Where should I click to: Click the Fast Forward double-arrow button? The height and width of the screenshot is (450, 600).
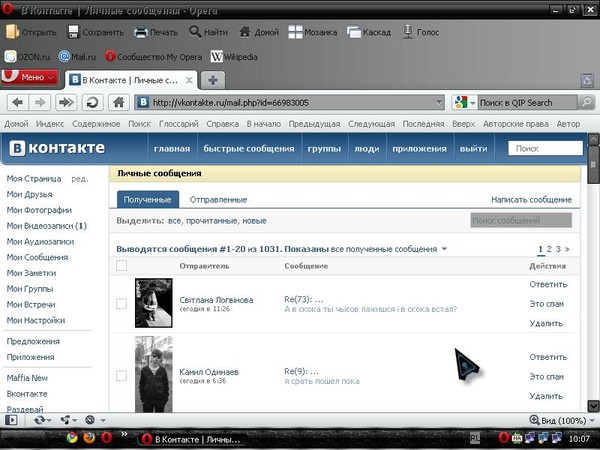[66, 102]
